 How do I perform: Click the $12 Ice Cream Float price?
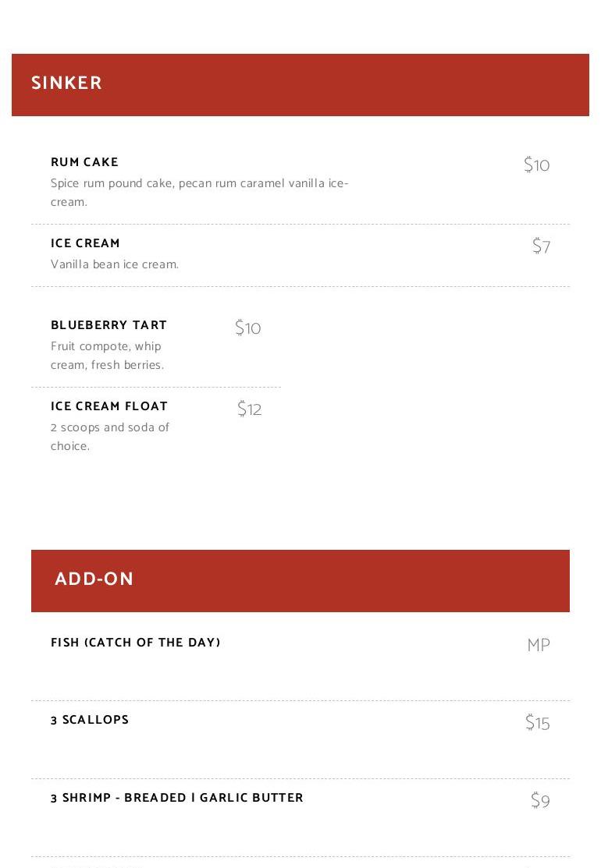click(x=249, y=409)
